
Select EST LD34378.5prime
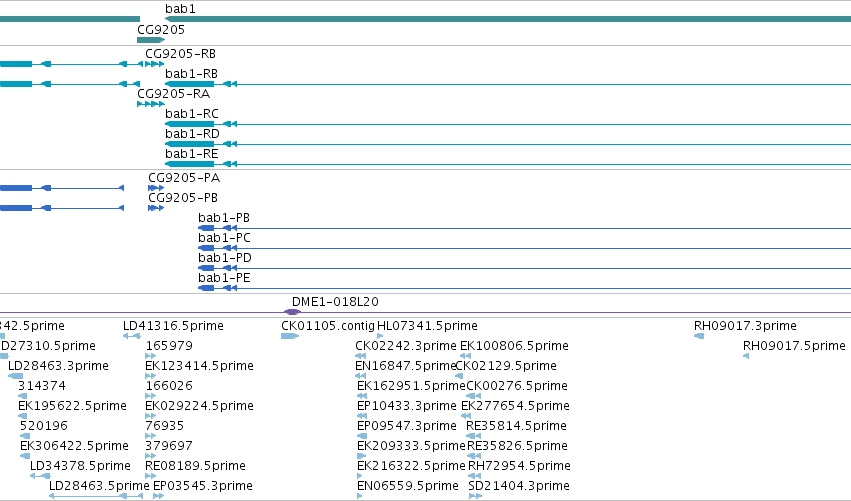click(80, 466)
